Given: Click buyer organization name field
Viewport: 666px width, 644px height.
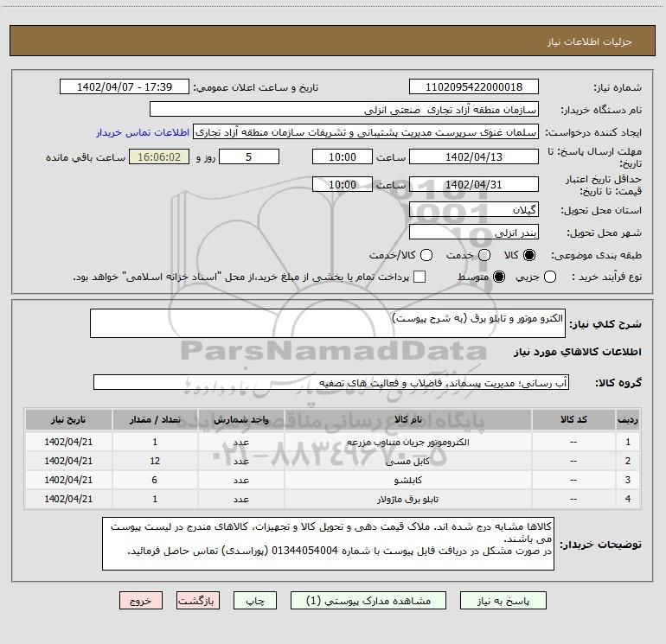Looking at the screenshot, I should (x=344, y=110).
